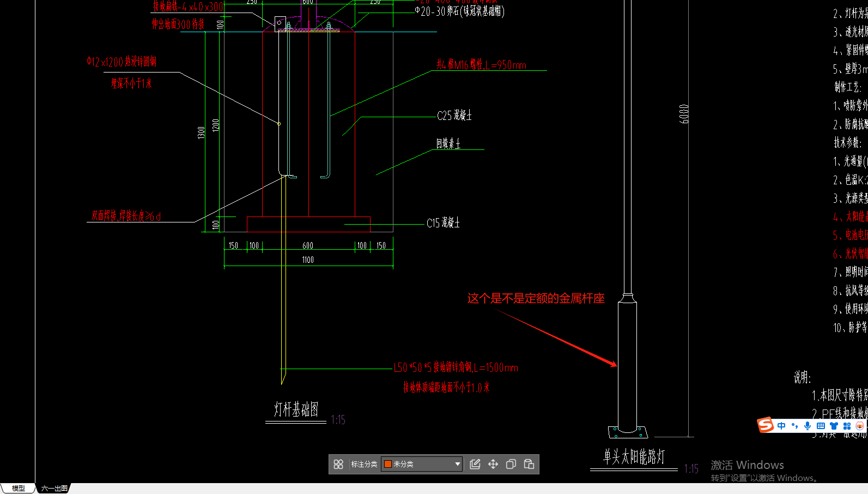Switch to the 六一出图 layout tab
This screenshot has height=494, width=868.
[x=54, y=488]
